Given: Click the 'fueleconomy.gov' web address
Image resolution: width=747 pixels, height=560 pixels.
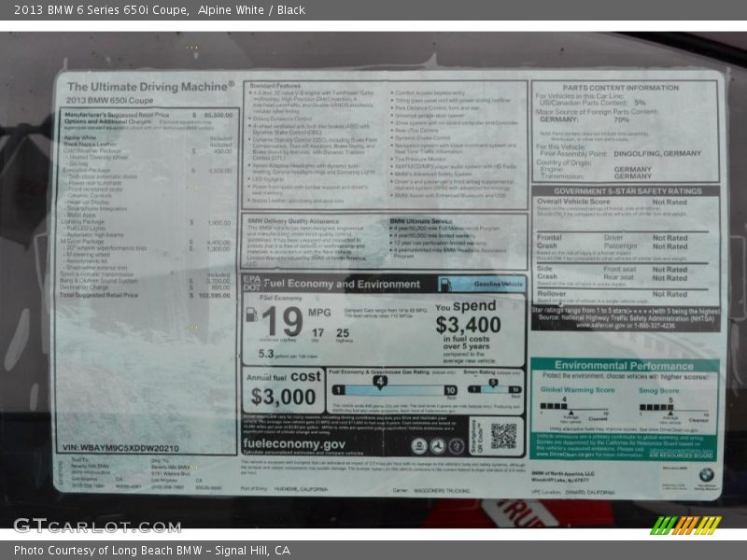Looking at the screenshot, I should click(294, 444).
